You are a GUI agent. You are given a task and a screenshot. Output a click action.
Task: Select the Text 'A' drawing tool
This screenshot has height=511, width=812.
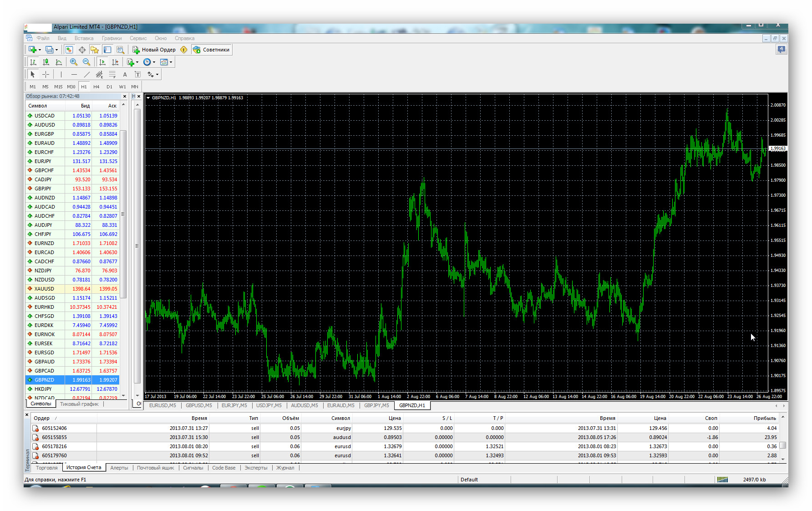pyautogui.click(x=125, y=74)
